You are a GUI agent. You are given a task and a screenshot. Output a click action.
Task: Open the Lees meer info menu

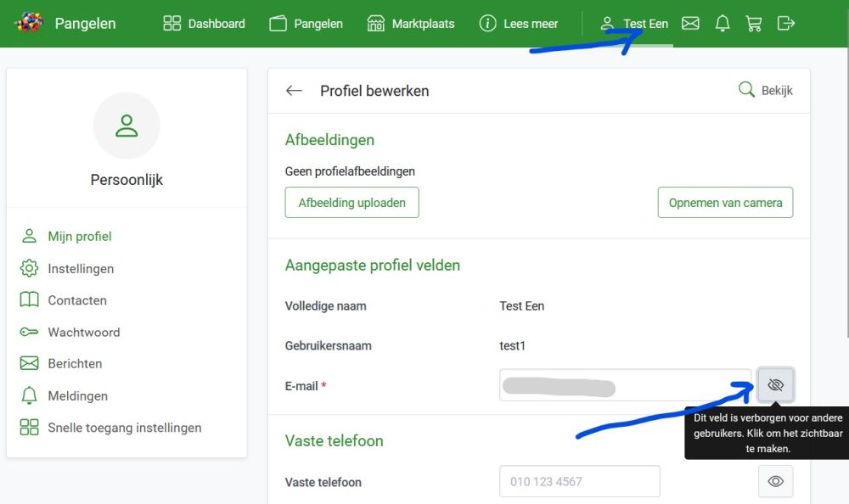[519, 23]
